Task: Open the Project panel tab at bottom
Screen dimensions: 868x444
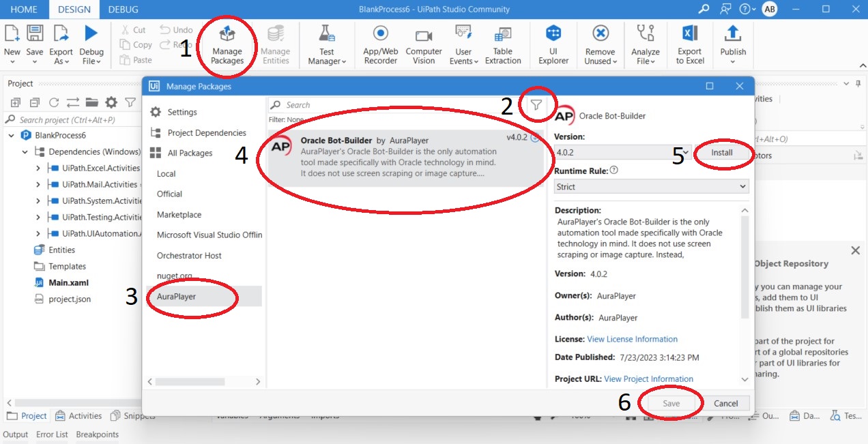Action: [x=27, y=416]
